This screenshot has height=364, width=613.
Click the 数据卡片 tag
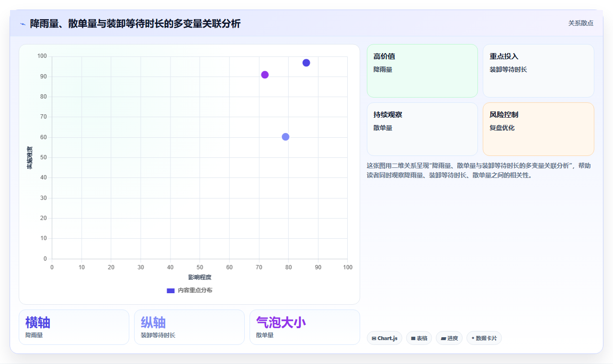(484, 338)
